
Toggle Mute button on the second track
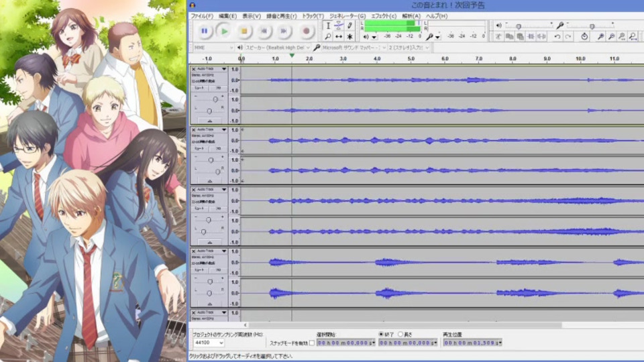pos(200,148)
